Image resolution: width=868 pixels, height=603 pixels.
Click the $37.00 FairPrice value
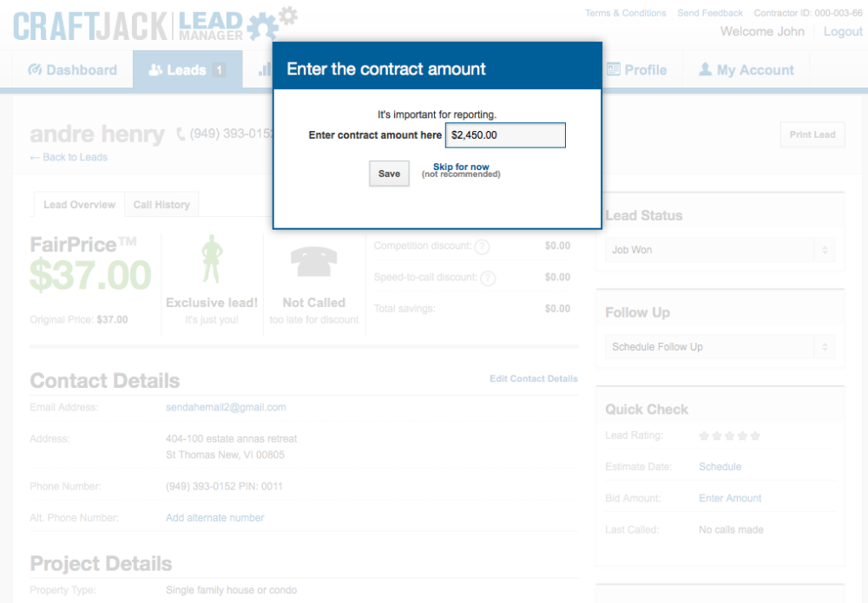(90, 275)
